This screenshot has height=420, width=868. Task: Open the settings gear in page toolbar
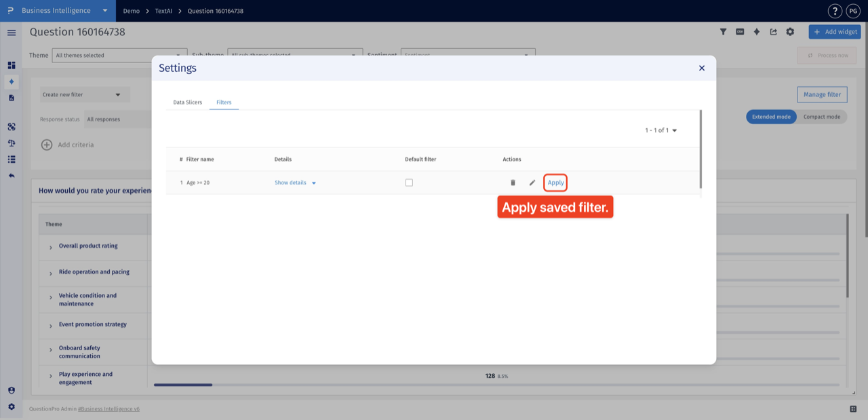point(790,32)
